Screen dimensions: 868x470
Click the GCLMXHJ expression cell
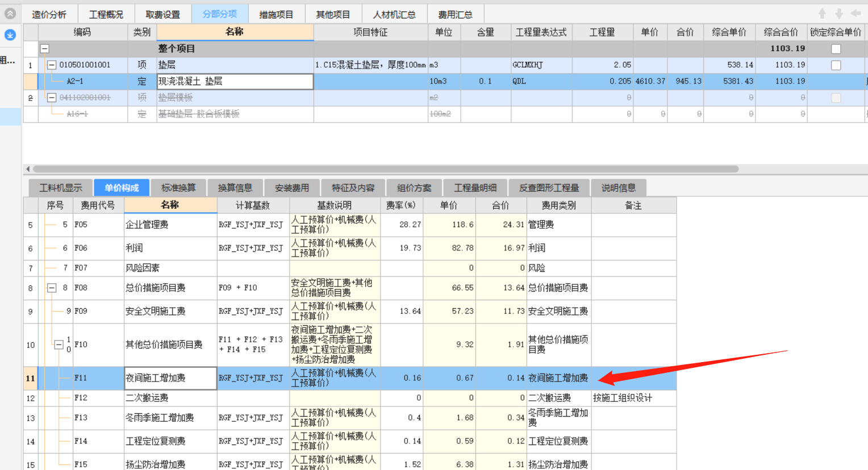[x=541, y=65]
